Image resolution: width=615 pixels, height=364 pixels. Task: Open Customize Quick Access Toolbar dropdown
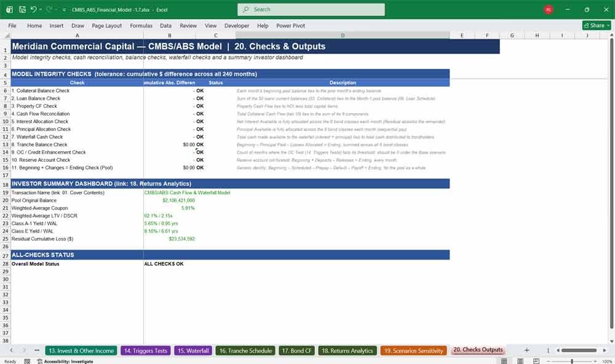click(64, 9)
